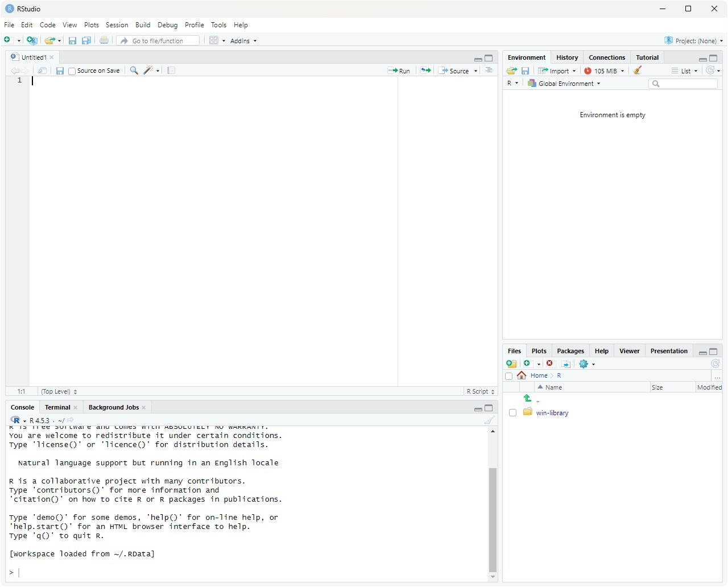This screenshot has width=728, height=587.
Task: Click Rename file icon in Files pane
Action: (566, 364)
